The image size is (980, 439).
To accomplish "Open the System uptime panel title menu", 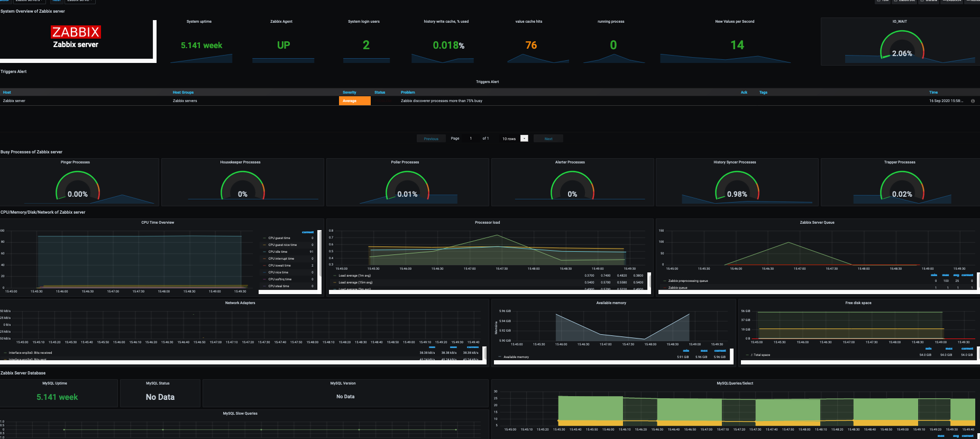I will coord(199,22).
